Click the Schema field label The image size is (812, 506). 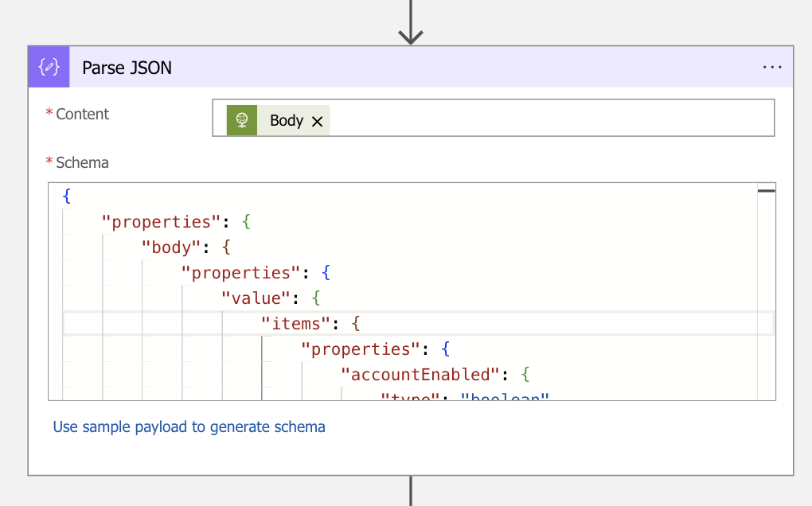(82, 163)
